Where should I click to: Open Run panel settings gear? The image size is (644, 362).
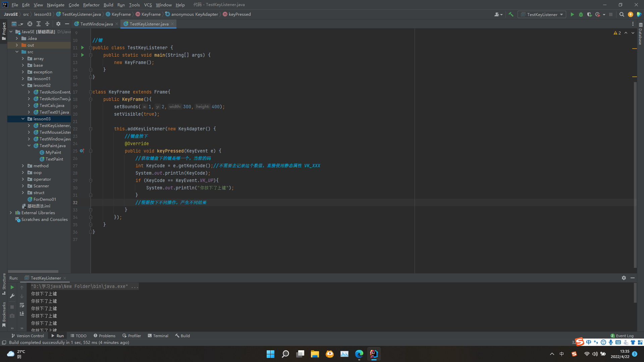[x=624, y=278]
